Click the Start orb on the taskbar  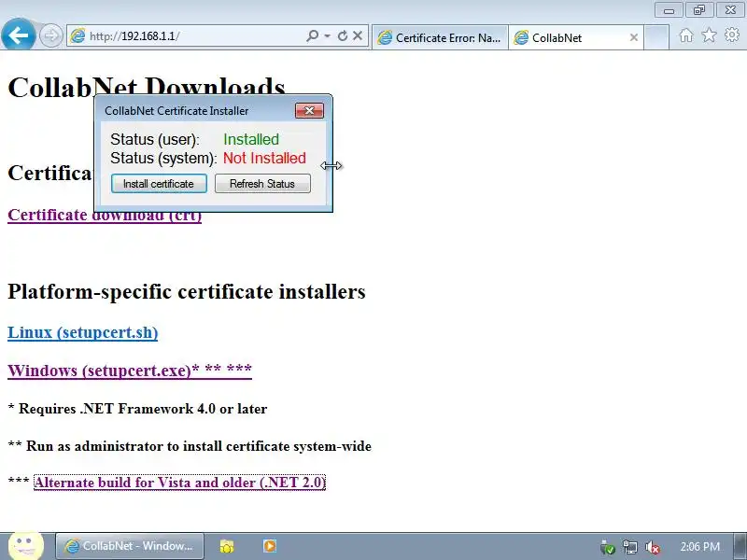[x=26, y=546]
